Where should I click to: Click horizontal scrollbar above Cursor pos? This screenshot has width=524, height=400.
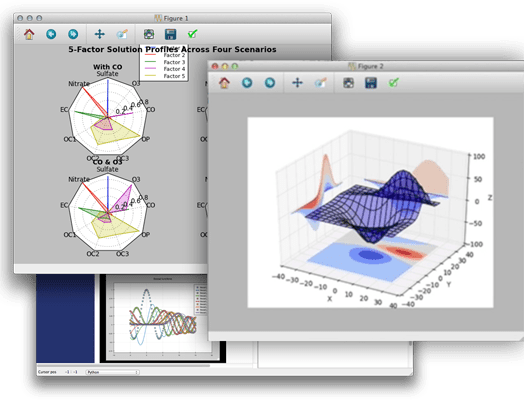click(x=124, y=366)
